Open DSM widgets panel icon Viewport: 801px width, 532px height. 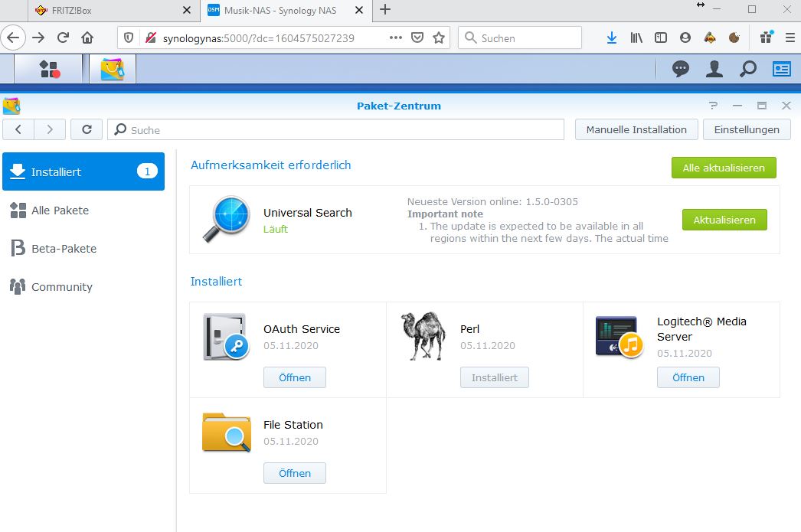click(x=782, y=68)
